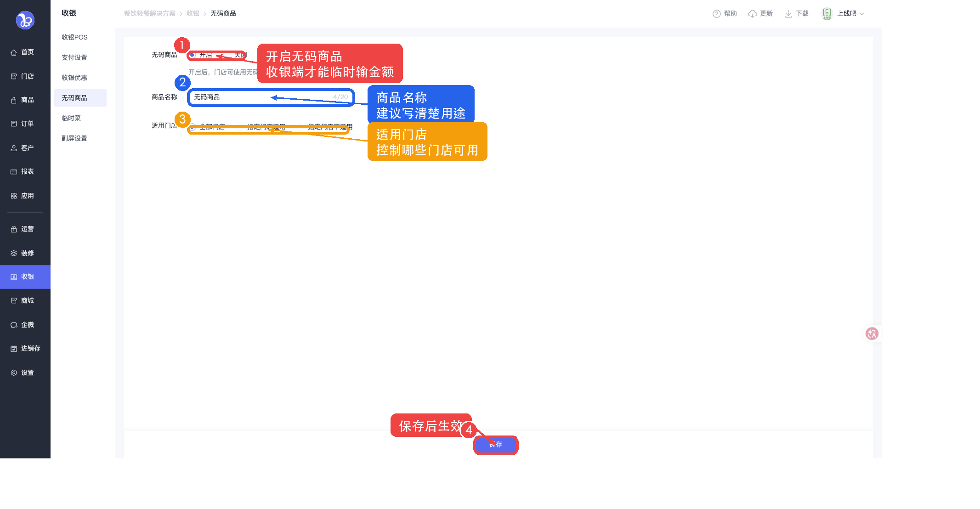Open 收银POS submenu item
Image resolution: width=980 pixels, height=509 pixels.
click(74, 37)
